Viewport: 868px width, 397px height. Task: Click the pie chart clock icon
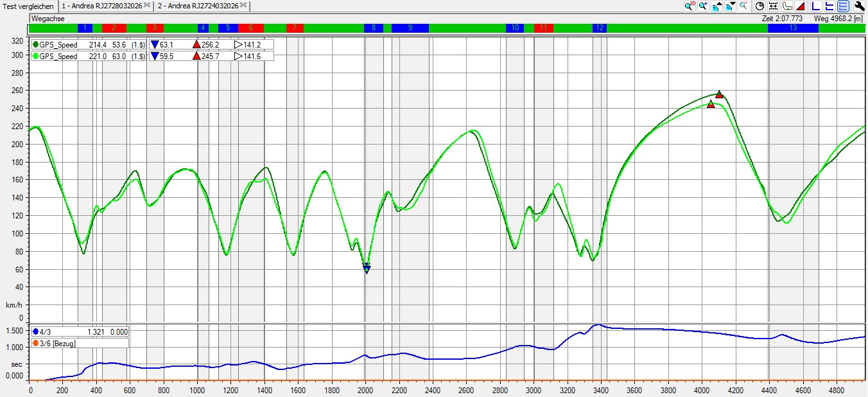point(759,6)
